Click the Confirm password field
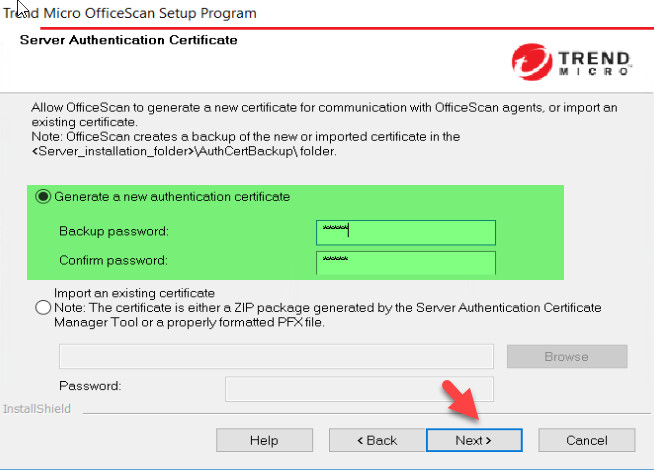 [406, 263]
